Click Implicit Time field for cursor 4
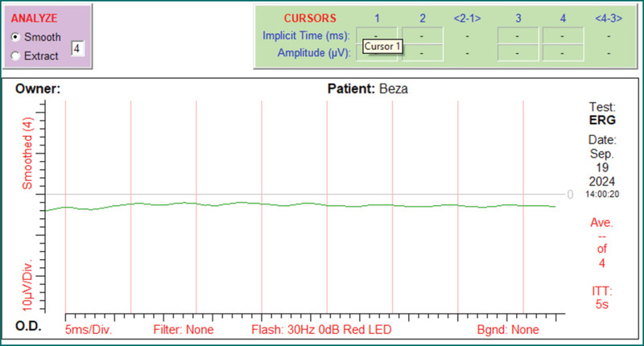 coord(563,35)
